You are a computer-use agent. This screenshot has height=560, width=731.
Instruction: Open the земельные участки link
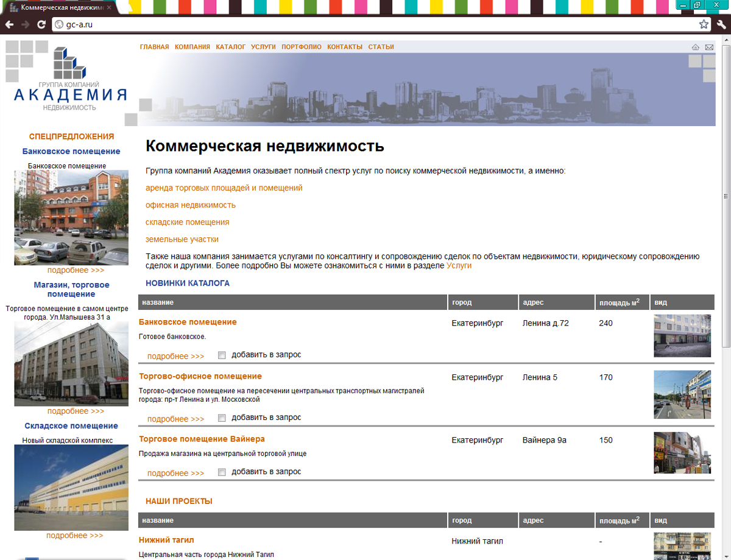click(182, 239)
